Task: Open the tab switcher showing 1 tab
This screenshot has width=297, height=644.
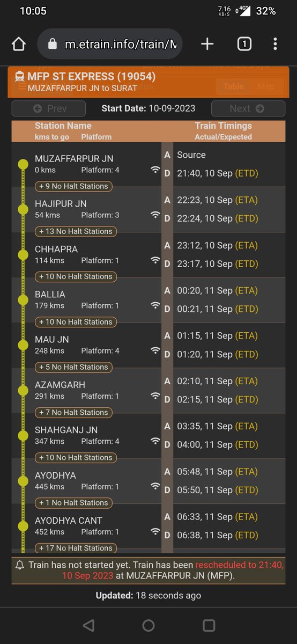Action: coord(244,44)
